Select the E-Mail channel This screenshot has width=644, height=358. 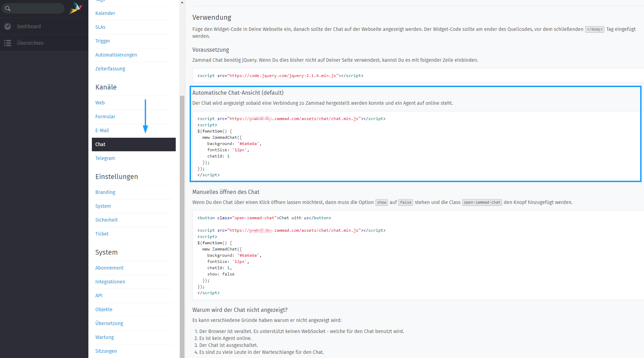102,130
